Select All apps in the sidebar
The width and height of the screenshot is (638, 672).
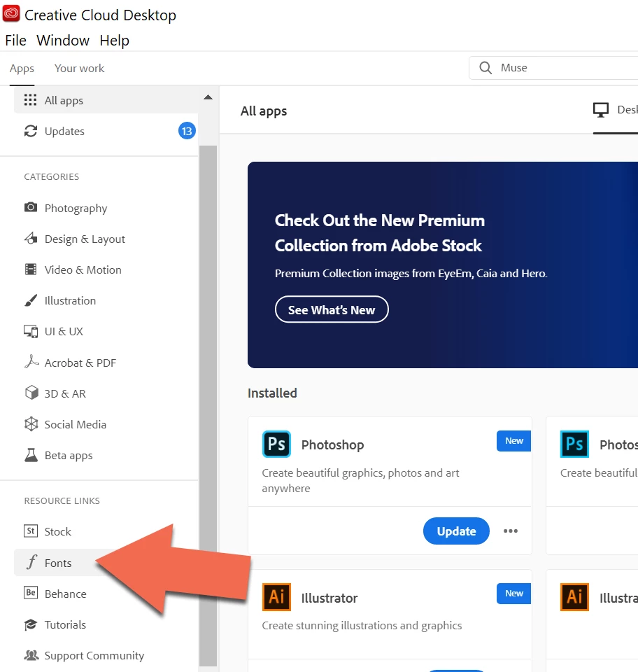click(x=106, y=100)
